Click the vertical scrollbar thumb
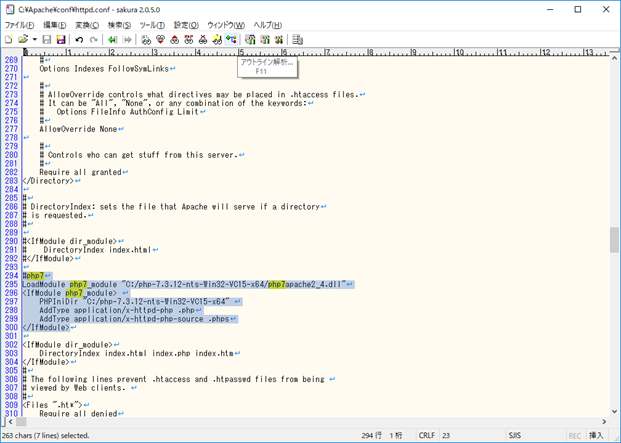Viewport: 621px width, 443px height. click(x=614, y=240)
